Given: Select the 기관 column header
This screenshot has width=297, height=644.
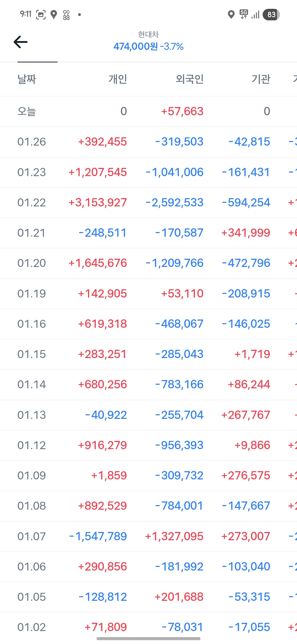Looking at the screenshot, I should [x=261, y=79].
